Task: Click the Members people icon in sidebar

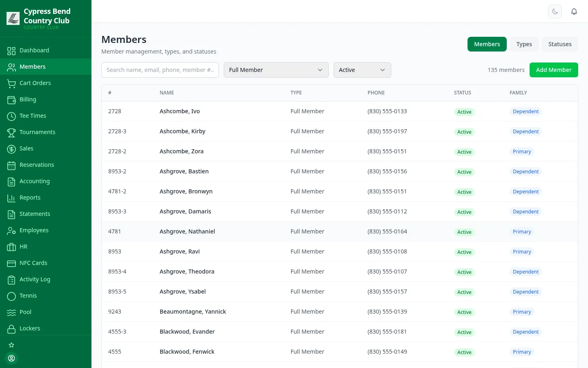Action: [11, 67]
